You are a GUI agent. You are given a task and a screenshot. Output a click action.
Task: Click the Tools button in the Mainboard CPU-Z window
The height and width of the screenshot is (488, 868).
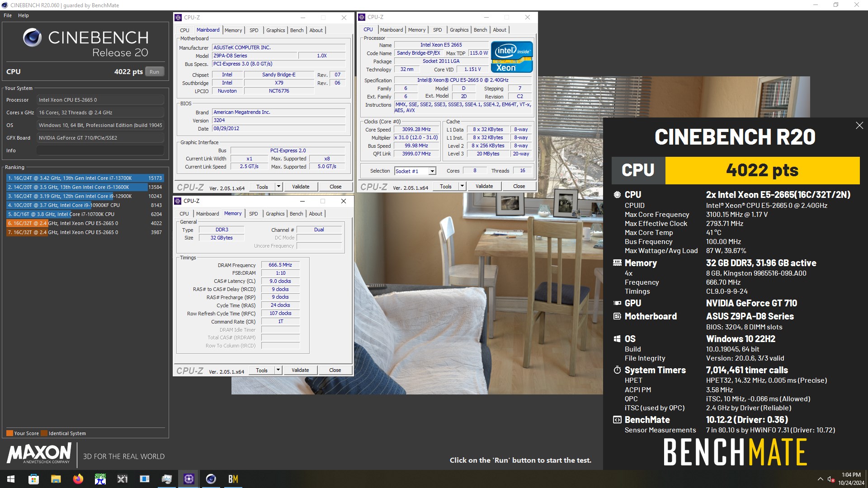point(262,187)
